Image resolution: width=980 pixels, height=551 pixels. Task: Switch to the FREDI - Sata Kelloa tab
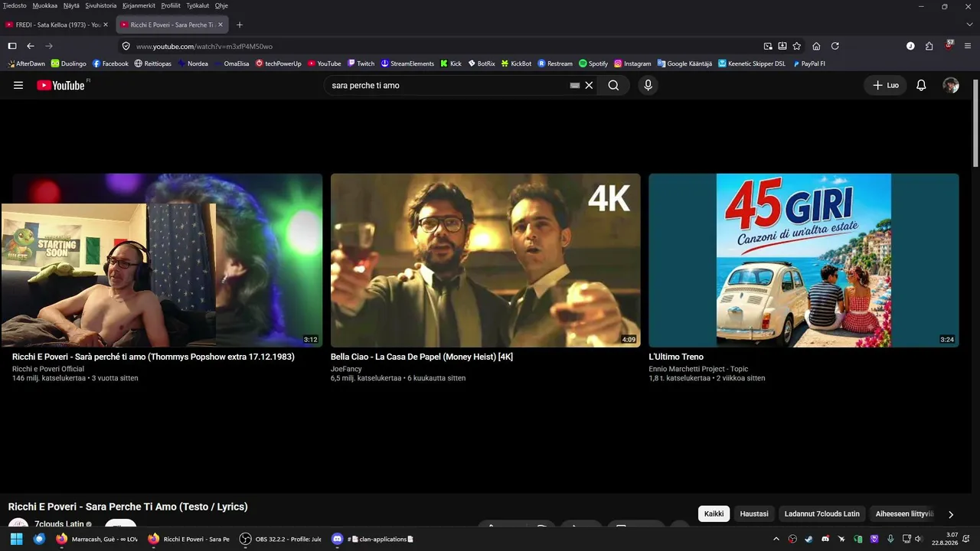[57, 24]
